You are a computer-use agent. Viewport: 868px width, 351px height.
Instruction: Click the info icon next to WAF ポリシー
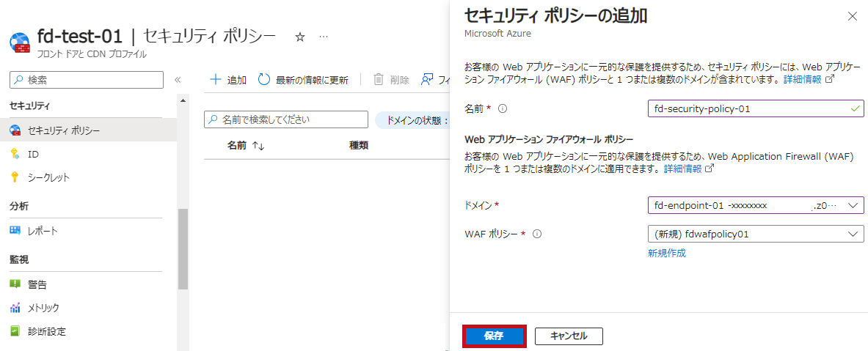click(x=536, y=234)
